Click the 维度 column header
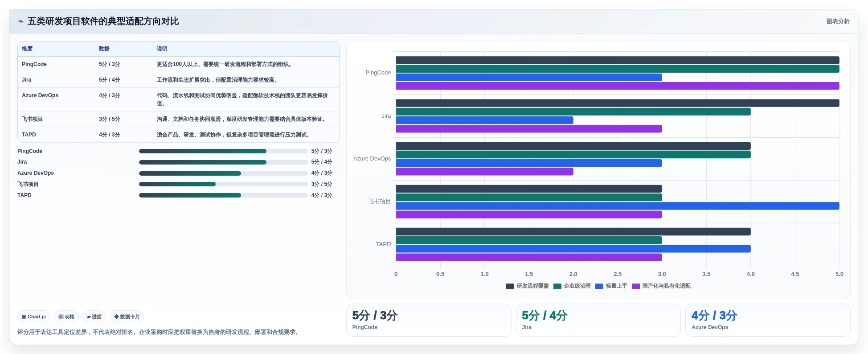The width and height of the screenshot is (868, 354). [27, 49]
